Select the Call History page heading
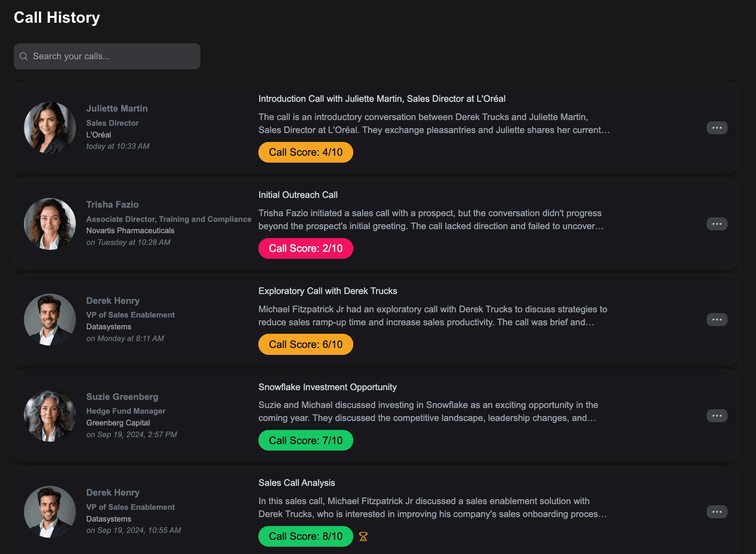 coord(57,17)
